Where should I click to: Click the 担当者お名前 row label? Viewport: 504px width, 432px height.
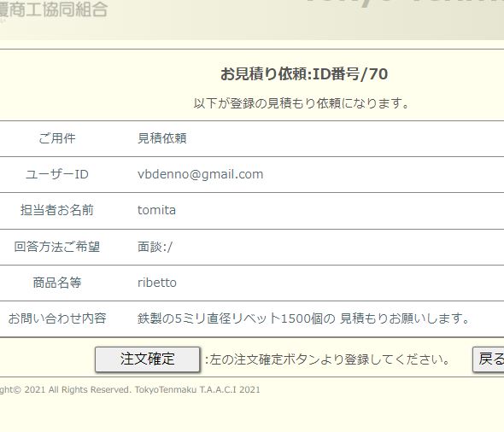[57, 210]
